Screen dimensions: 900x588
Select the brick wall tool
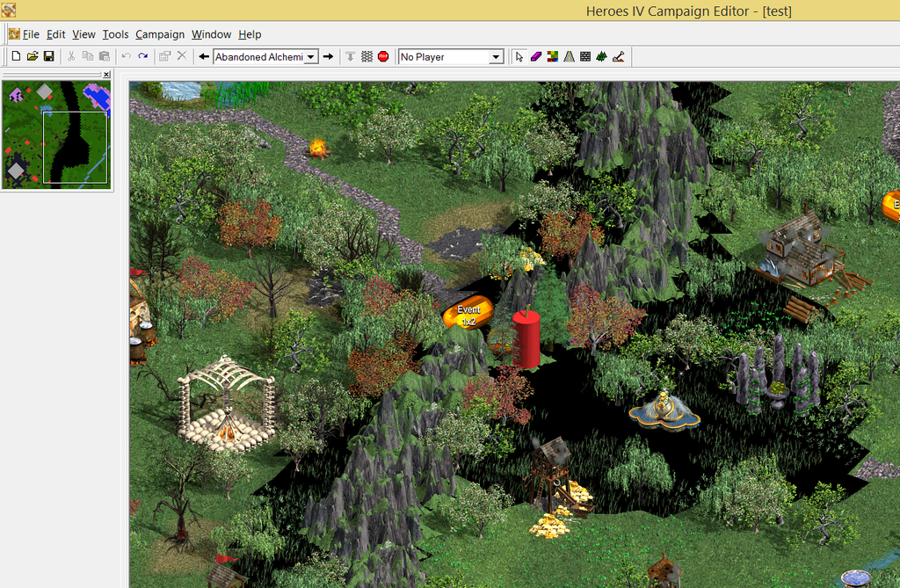[585, 56]
